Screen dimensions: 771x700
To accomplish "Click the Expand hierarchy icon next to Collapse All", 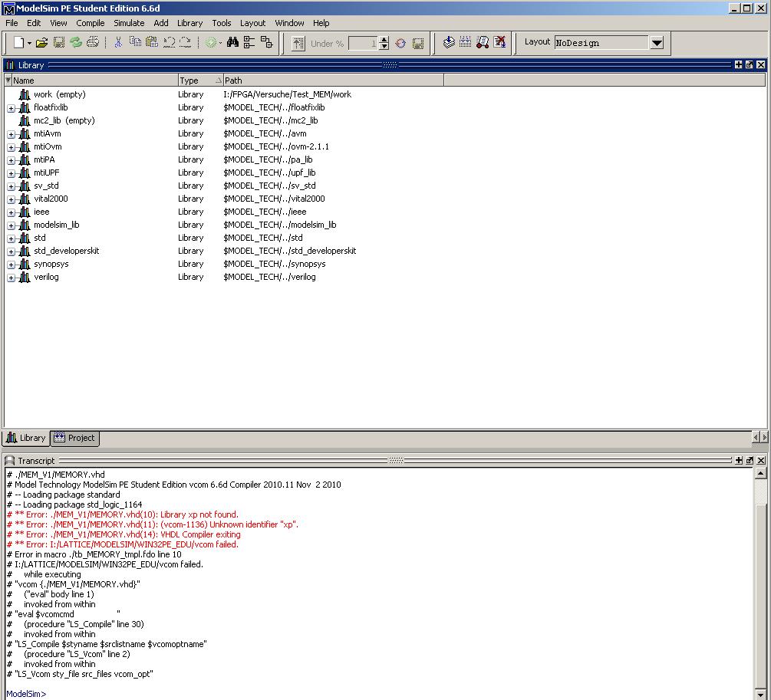I will (266, 42).
